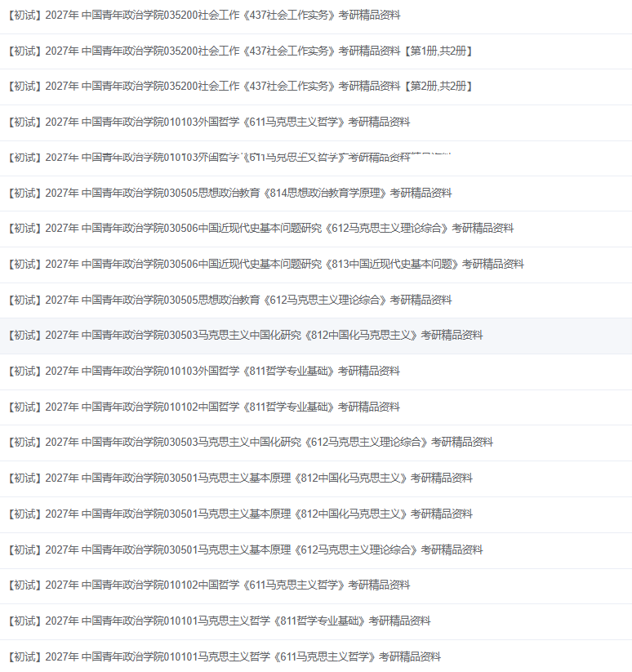Viewport: 632px width, 672px height.
Task: Open 035200社会工作 437 link without volume label
Action: click(x=204, y=16)
